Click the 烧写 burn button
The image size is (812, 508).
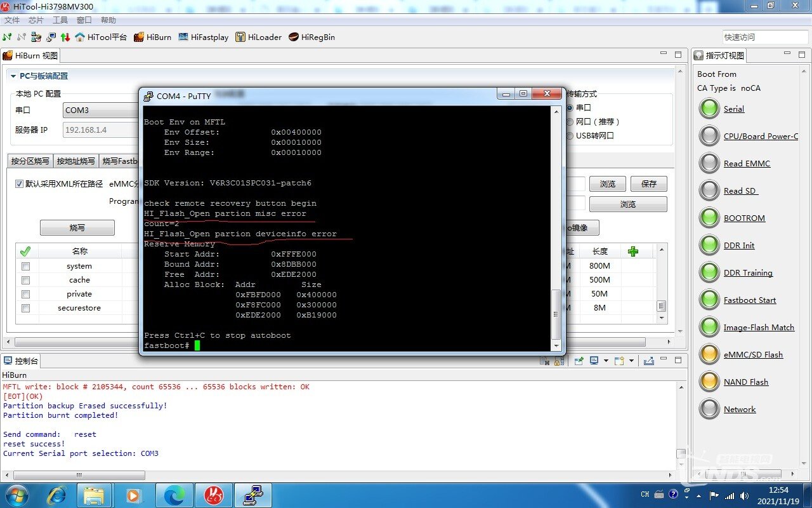77,227
